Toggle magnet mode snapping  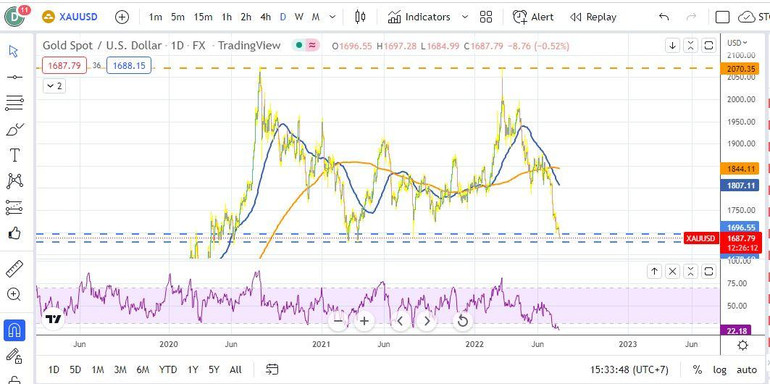pos(14,330)
